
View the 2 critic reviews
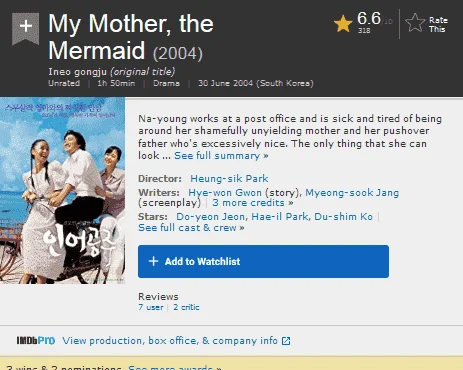186,307
